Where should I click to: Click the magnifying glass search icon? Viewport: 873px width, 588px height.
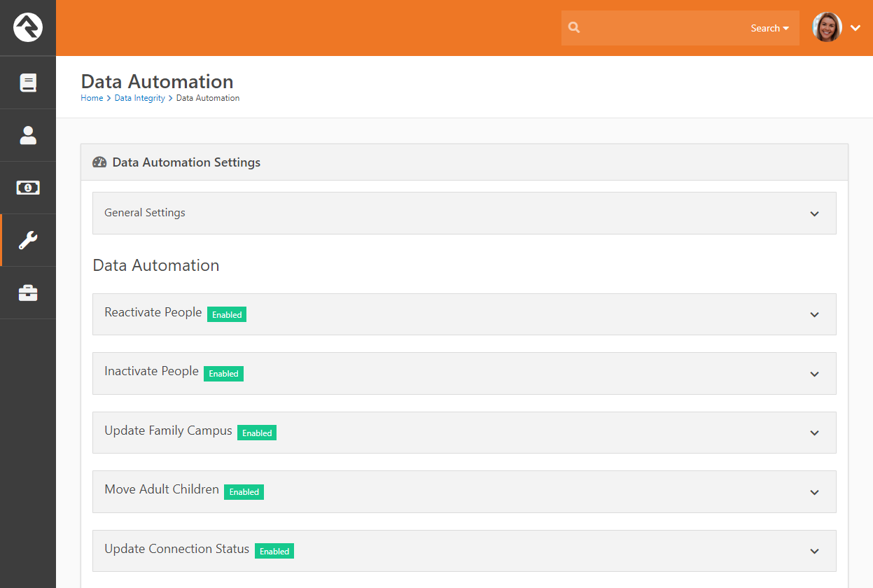[x=574, y=27]
